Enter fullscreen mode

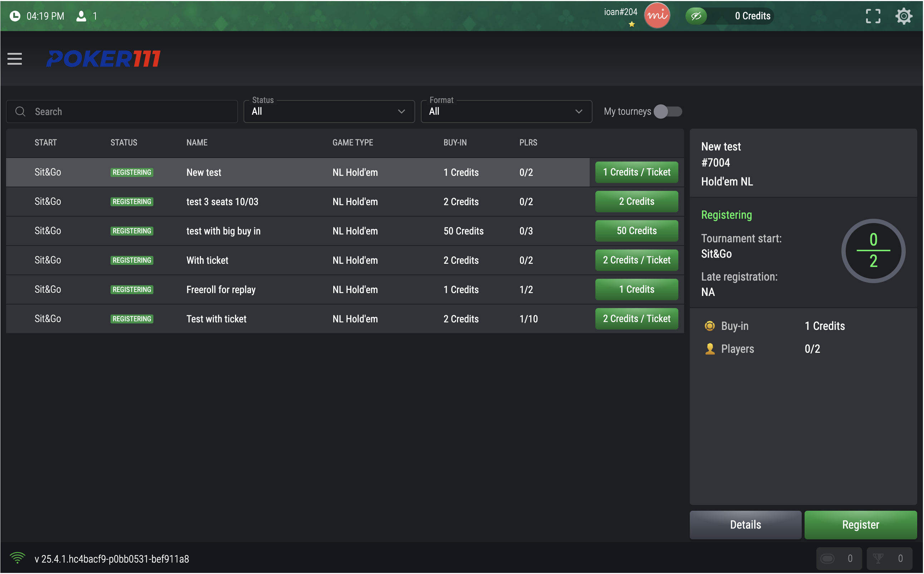click(873, 16)
